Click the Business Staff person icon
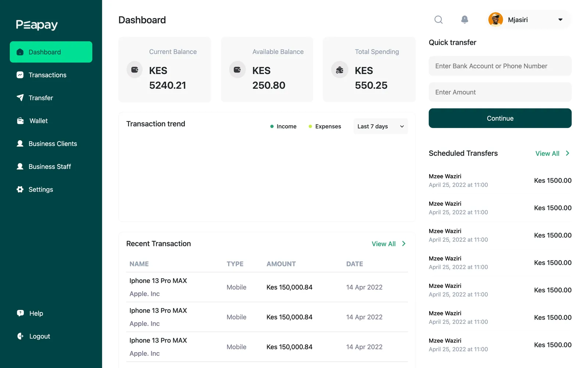Image resolution: width=588 pixels, height=368 pixels. (20, 166)
